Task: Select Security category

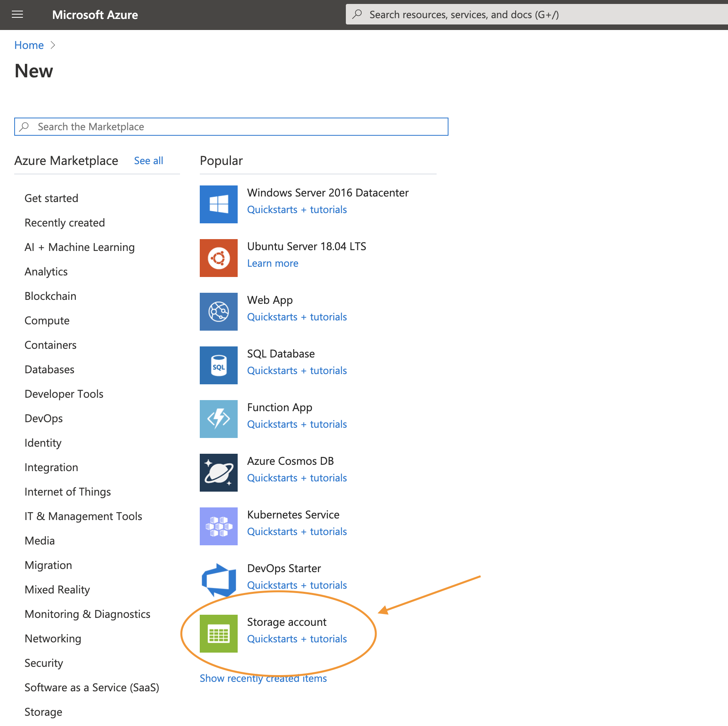Action: click(44, 663)
